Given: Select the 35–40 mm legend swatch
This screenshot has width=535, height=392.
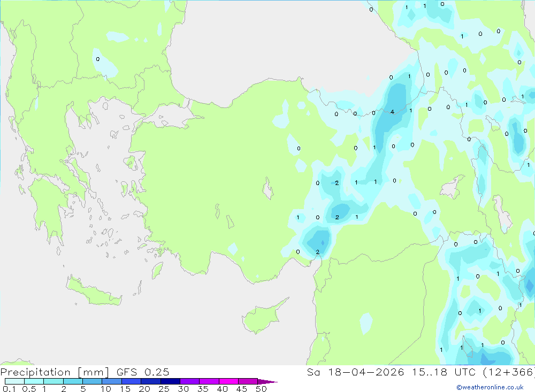Looking at the screenshot, I should 209,381.
